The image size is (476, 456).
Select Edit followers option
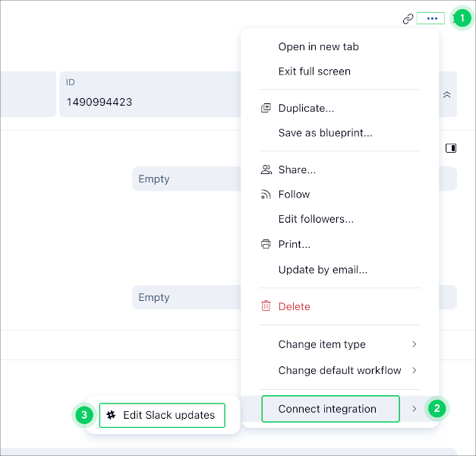(316, 219)
